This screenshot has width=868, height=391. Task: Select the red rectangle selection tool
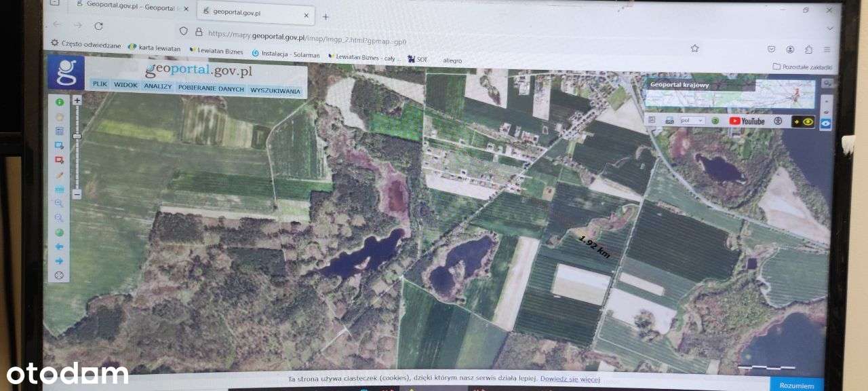(59, 160)
